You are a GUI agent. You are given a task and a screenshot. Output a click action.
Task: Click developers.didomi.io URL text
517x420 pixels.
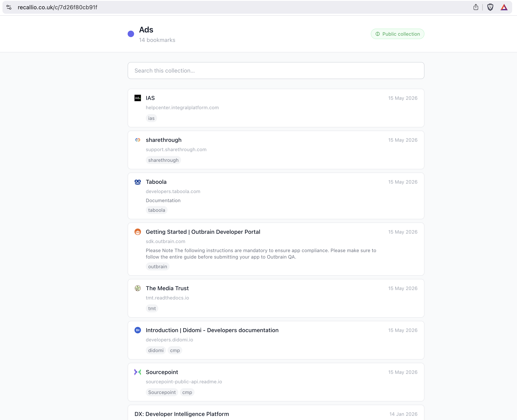tap(169, 340)
